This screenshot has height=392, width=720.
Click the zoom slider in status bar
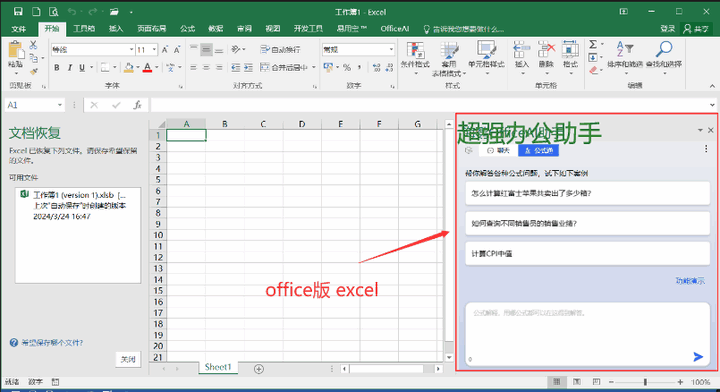[x=645, y=382]
